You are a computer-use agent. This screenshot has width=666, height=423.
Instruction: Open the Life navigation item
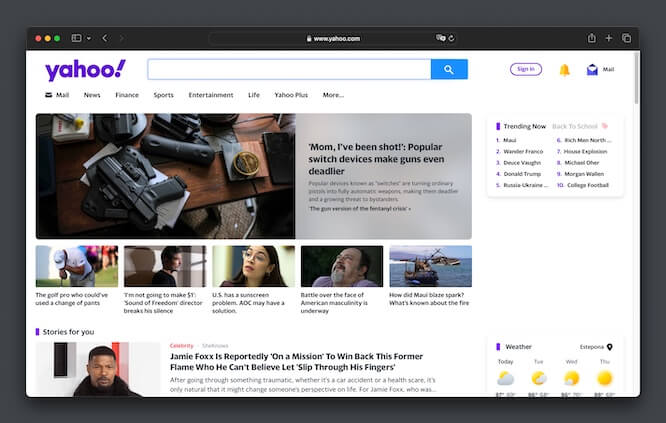point(254,95)
